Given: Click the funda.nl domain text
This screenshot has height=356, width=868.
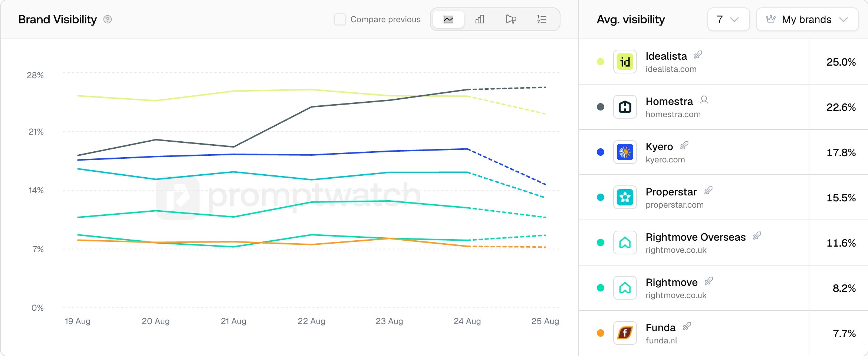Looking at the screenshot, I should pyautogui.click(x=661, y=340).
